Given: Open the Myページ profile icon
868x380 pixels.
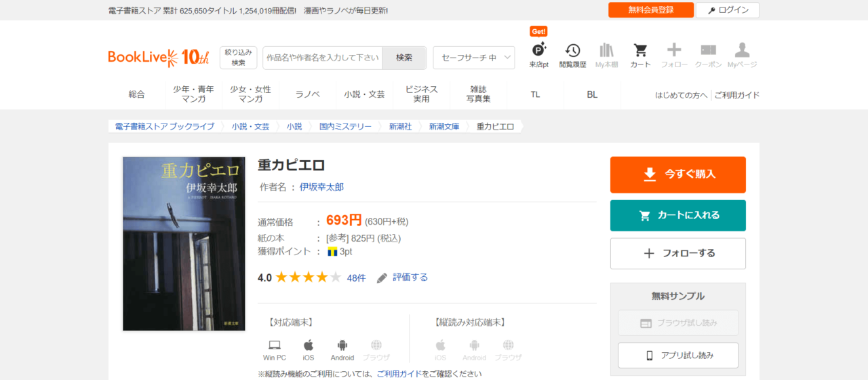Looking at the screenshot, I should click(x=742, y=54).
